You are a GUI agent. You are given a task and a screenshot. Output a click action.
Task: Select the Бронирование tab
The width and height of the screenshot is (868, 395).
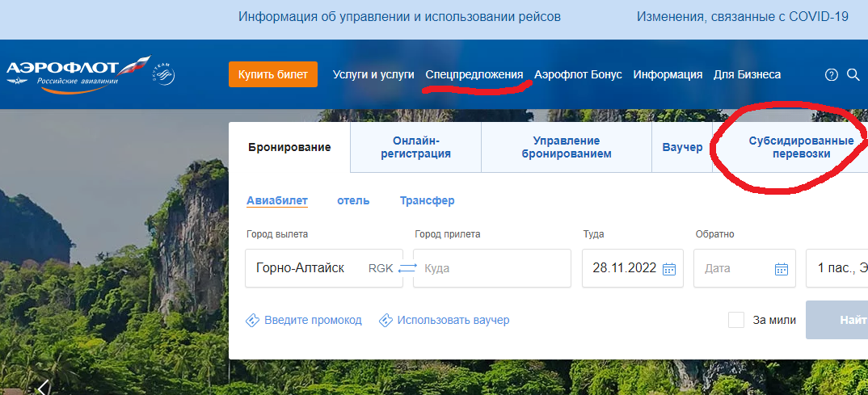(289, 147)
